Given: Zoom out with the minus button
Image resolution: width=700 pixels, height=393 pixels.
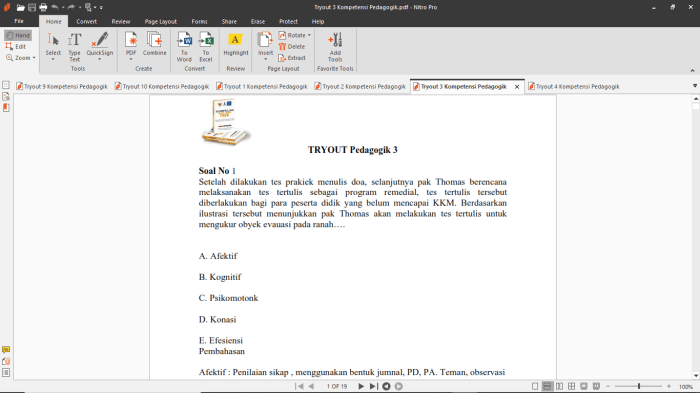Looking at the screenshot, I should [x=608, y=386].
